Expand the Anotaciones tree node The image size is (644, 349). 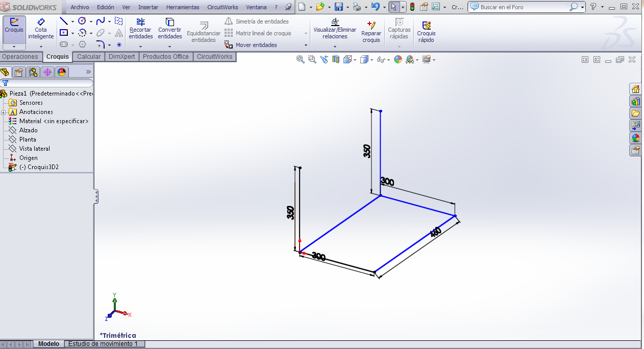4,112
